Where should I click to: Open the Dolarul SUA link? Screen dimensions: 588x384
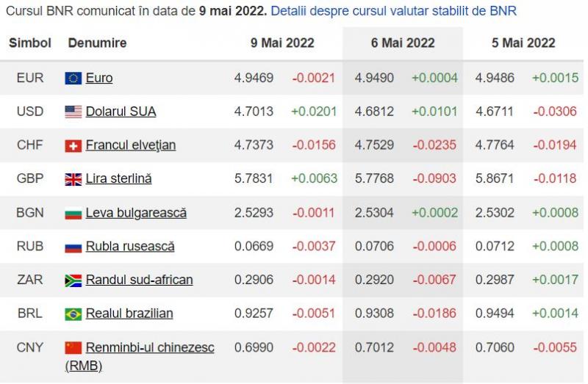point(121,112)
